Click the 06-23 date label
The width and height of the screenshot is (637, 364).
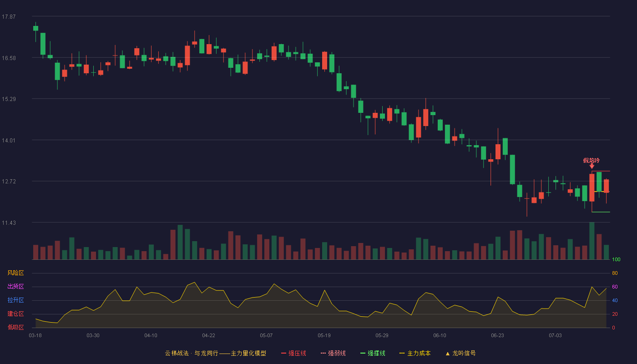tap(497, 335)
